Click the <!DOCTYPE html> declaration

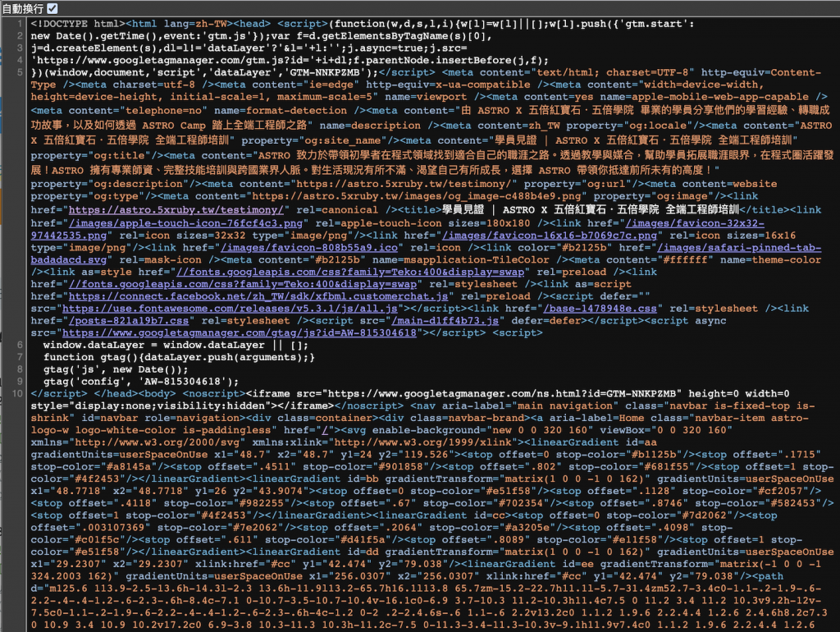(78, 24)
